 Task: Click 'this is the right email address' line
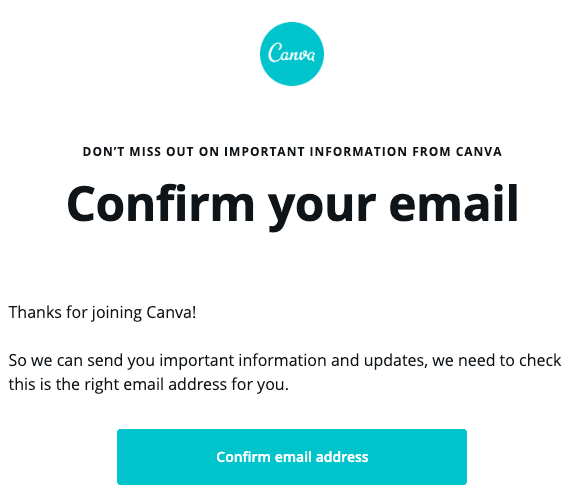tap(116, 384)
